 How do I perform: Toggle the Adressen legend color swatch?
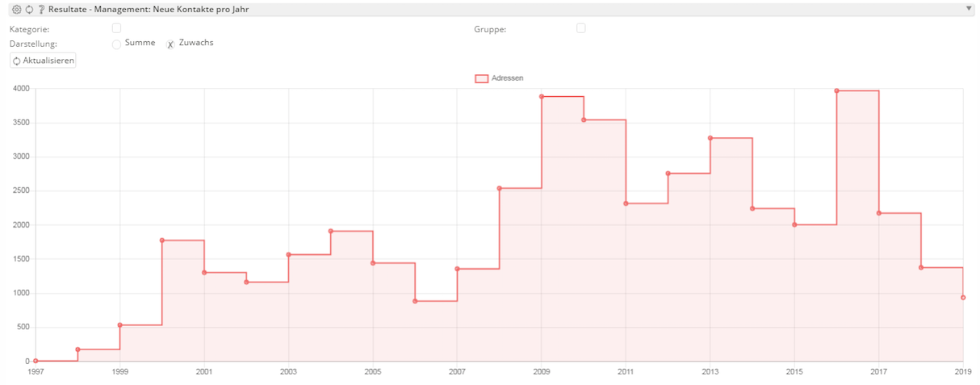coord(482,78)
